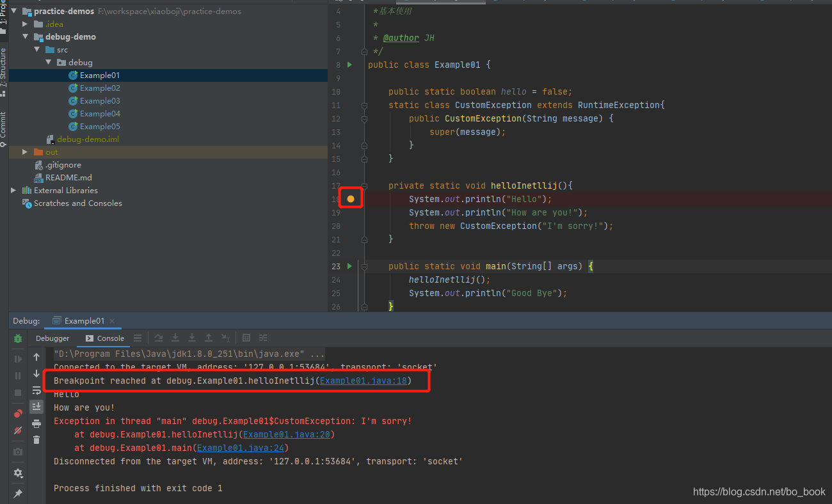Open the debug Settings gear icon
The width and height of the screenshot is (832, 504).
click(x=18, y=473)
